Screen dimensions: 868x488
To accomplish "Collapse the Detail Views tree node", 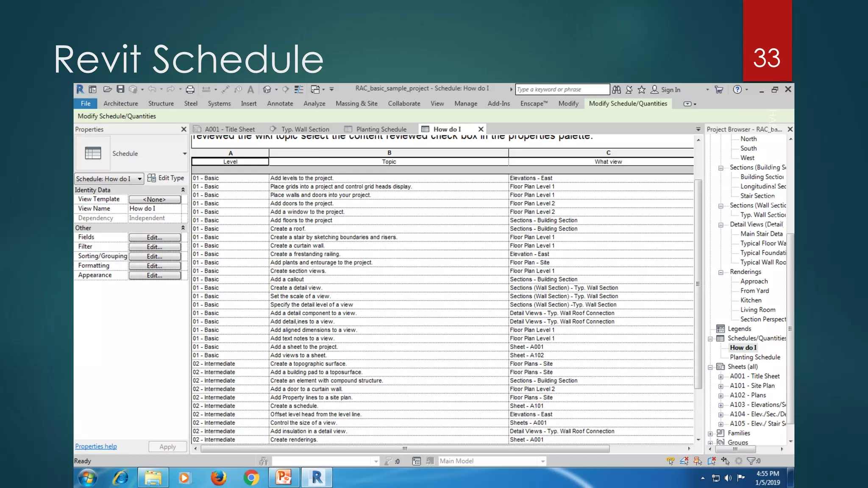I will click(721, 225).
